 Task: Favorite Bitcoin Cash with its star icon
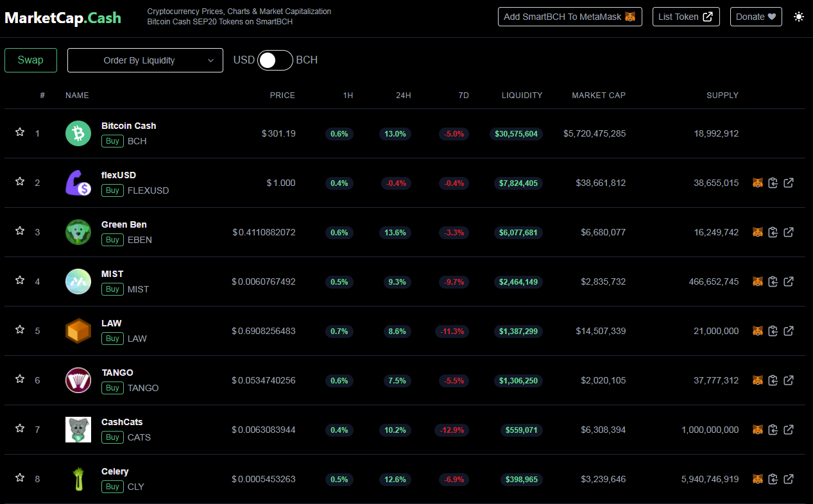click(x=20, y=131)
